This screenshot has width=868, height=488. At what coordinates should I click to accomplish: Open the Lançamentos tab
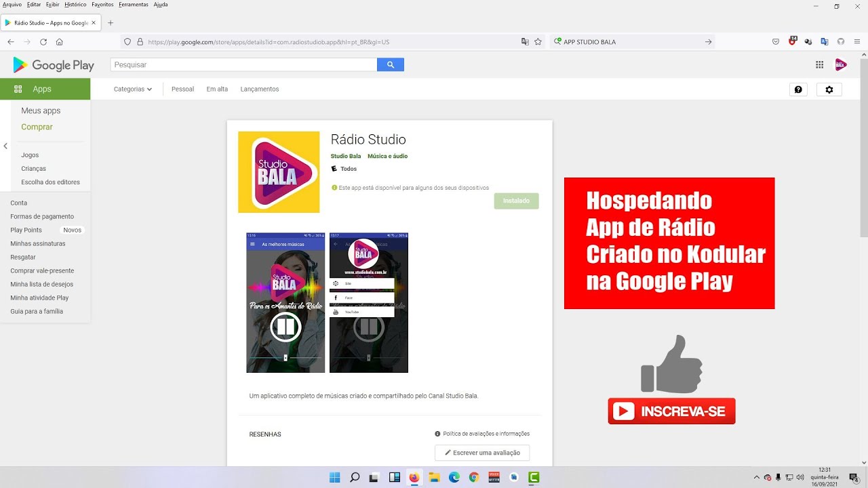point(260,89)
